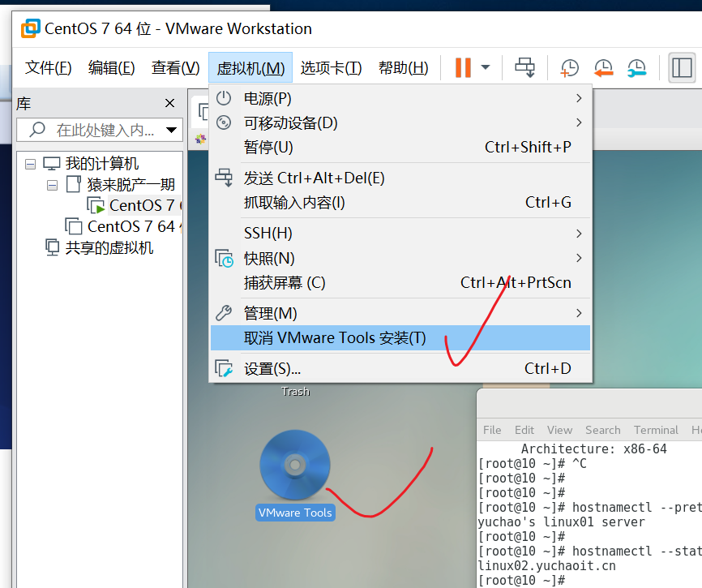702x588 pixels.
Task: Click the take snapshot toolbar icon
Action: [570, 68]
